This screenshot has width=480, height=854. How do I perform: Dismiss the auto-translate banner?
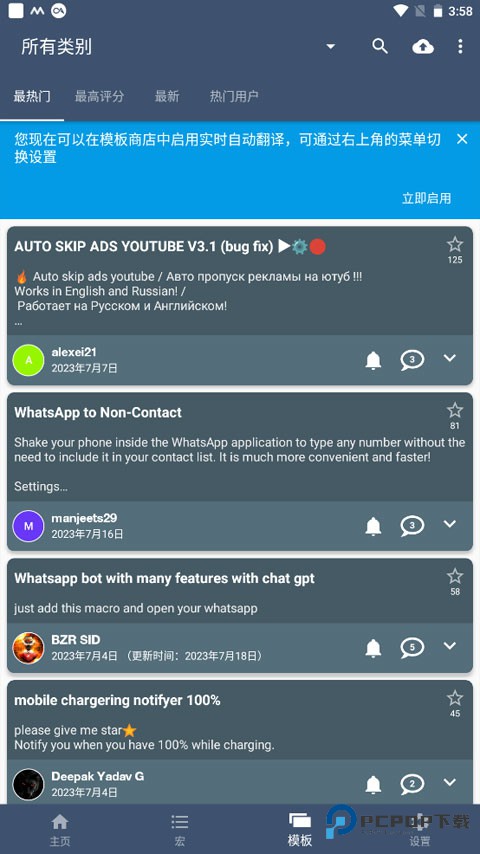pyautogui.click(x=462, y=139)
